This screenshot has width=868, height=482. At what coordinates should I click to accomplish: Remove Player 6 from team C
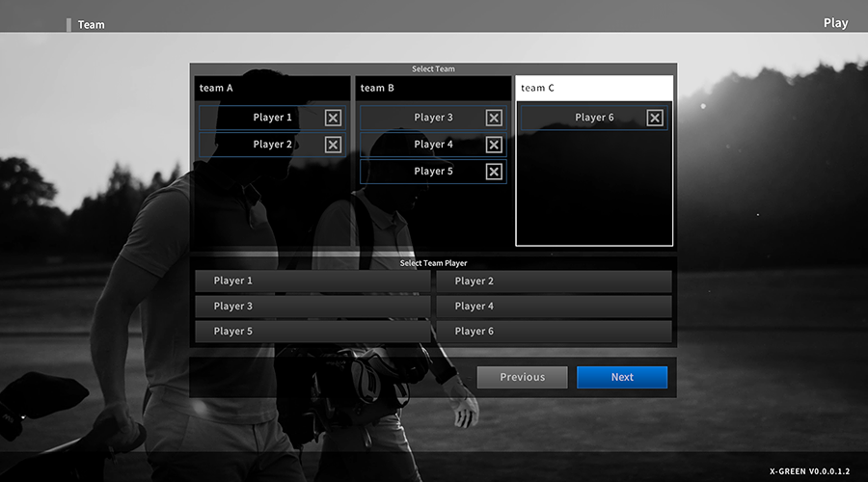point(655,118)
